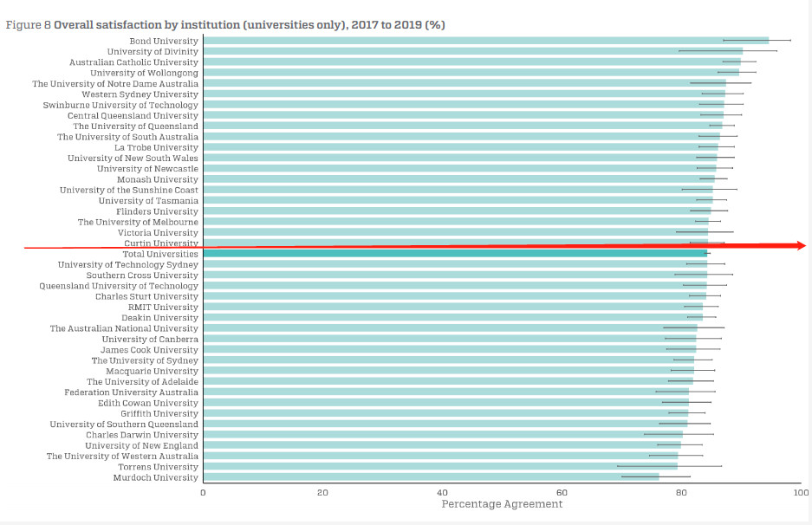Click the RMIT University bar
This screenshot has height=525, width=812.
coord(452,307)
